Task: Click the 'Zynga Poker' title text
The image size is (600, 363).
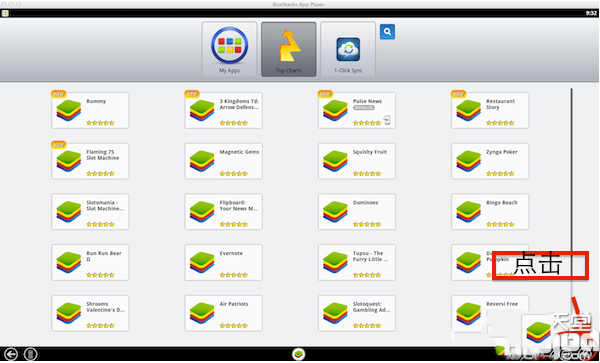Action: point(502,152)
